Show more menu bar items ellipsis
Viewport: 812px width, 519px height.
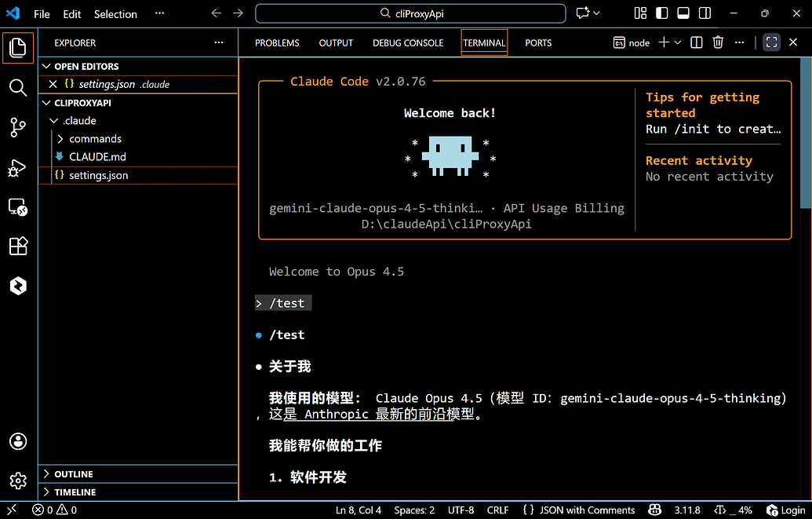159,13
